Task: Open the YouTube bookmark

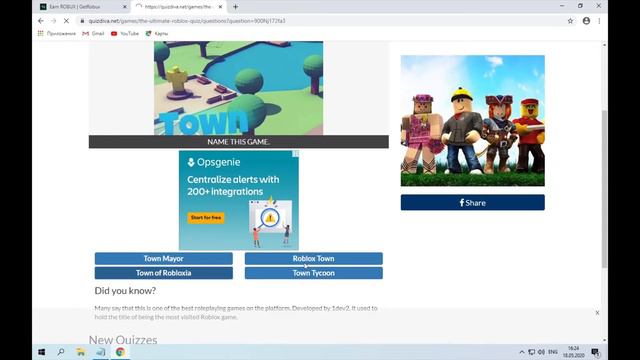Action: click(125, 33)
